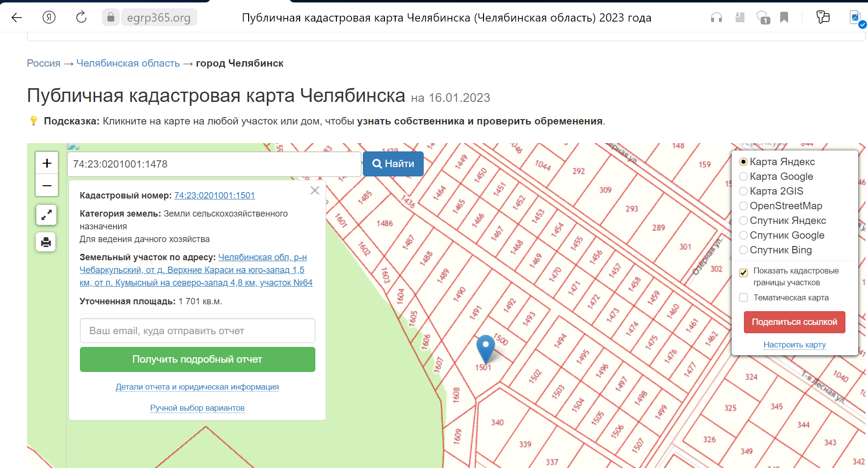Screen dimensions: 868x468
Task: Enable the Тематическая карта checkbox
Action: click(x=743, y=297)
